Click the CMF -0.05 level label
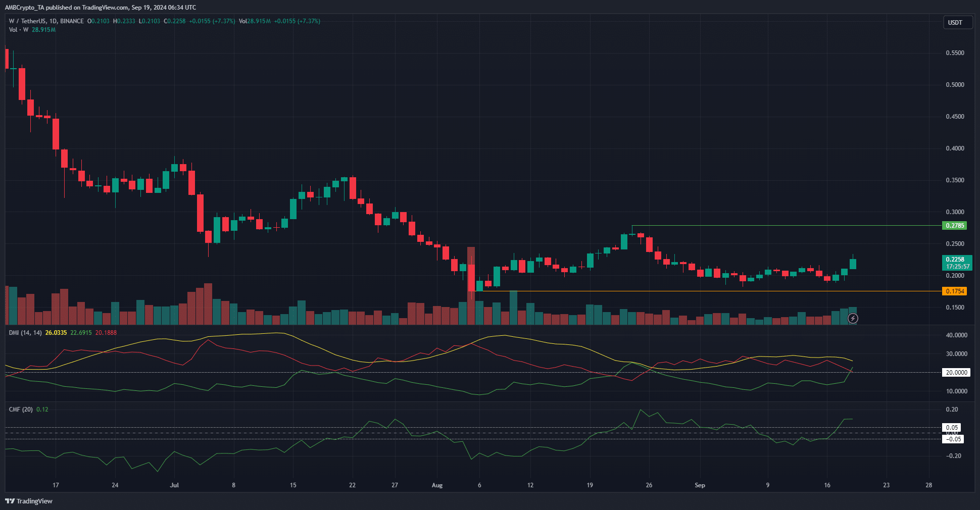Viewport: 980px width, 510px height. pos(953,439)
